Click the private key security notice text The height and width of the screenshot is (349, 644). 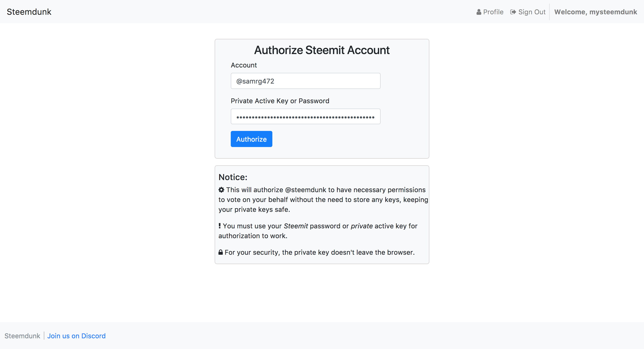tap(320, 252)
